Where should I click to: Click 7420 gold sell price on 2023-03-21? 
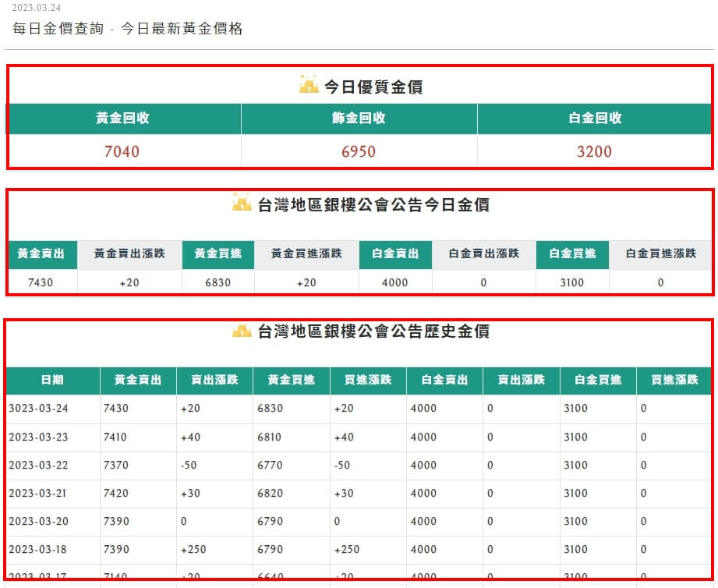pos(116,493)
